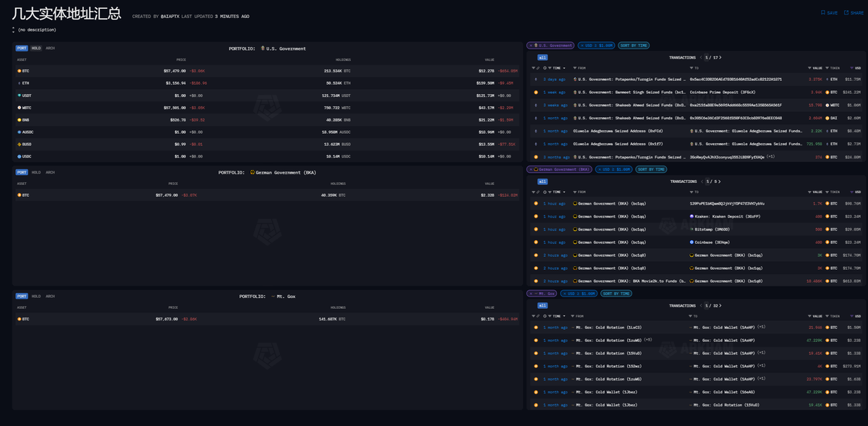Click BTC asset icon in German Government portfolio
Viewport: 868px width, 426px height.
pyautogui.click(x=20, y=195)
